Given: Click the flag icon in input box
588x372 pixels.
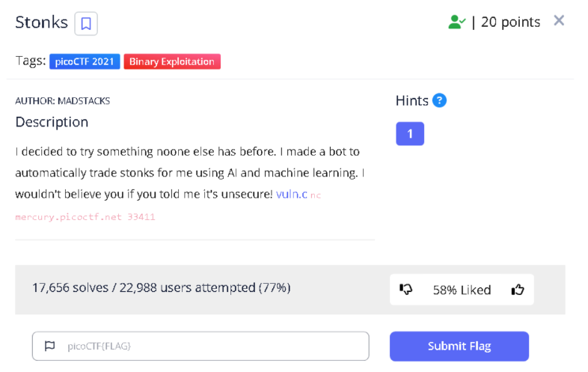Looking at the screenshot, I should 50,346.
